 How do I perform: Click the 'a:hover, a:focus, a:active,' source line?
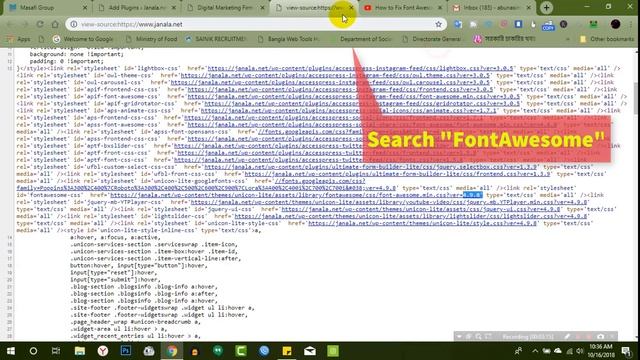tap(116, 238)
